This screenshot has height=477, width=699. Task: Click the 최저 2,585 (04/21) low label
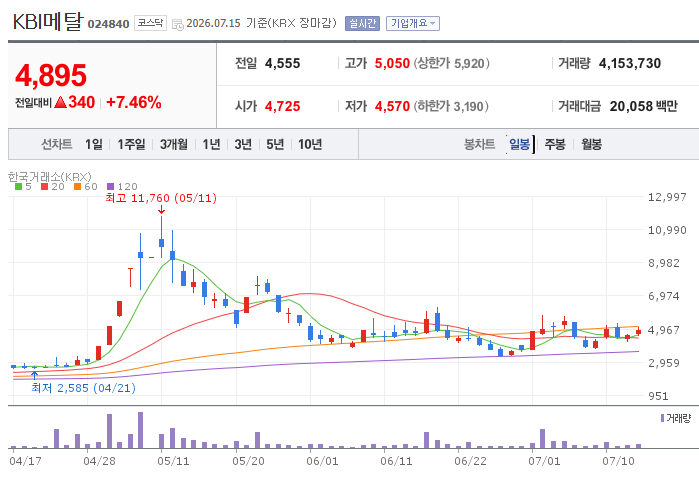point(83,388)
